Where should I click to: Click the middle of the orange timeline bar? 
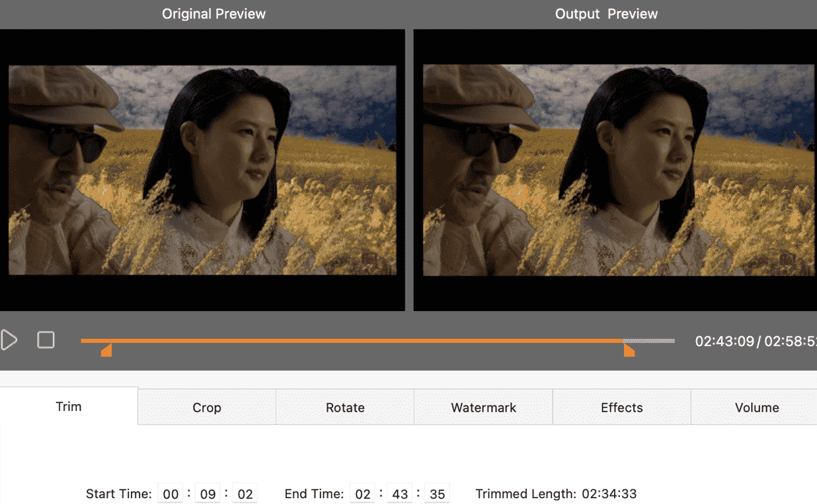point(352,341)
